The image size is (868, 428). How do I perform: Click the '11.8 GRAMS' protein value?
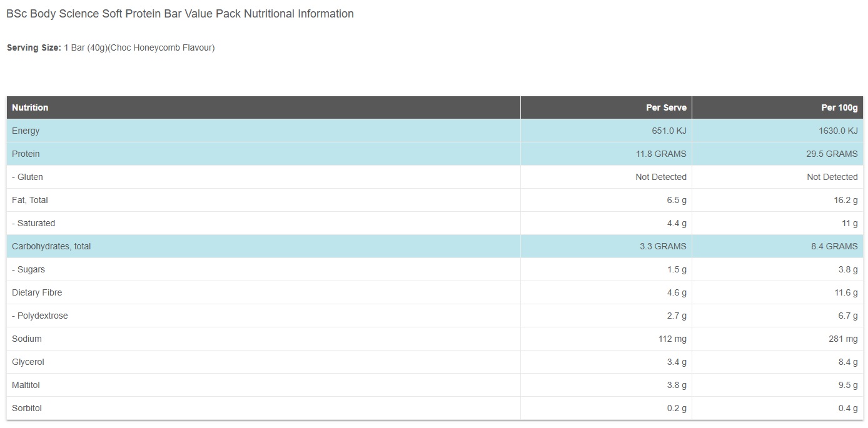pyautogui.click(x=661, y=154)
